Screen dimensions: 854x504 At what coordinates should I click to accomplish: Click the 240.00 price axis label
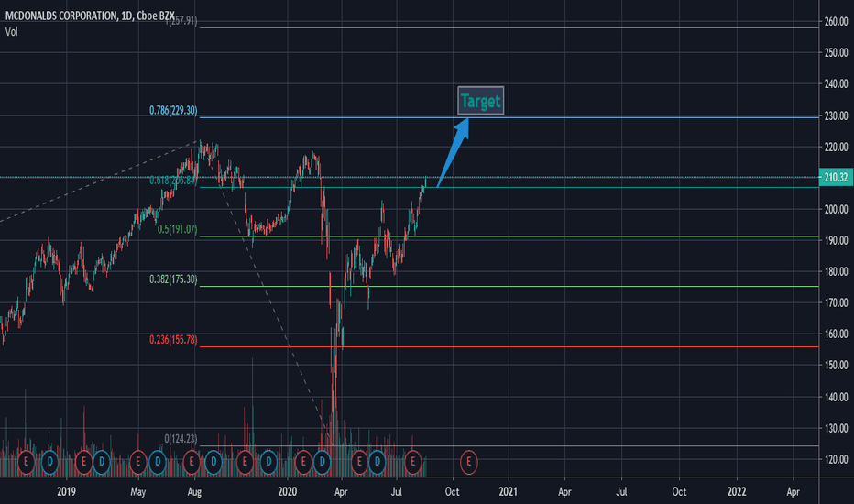point(836,83)
